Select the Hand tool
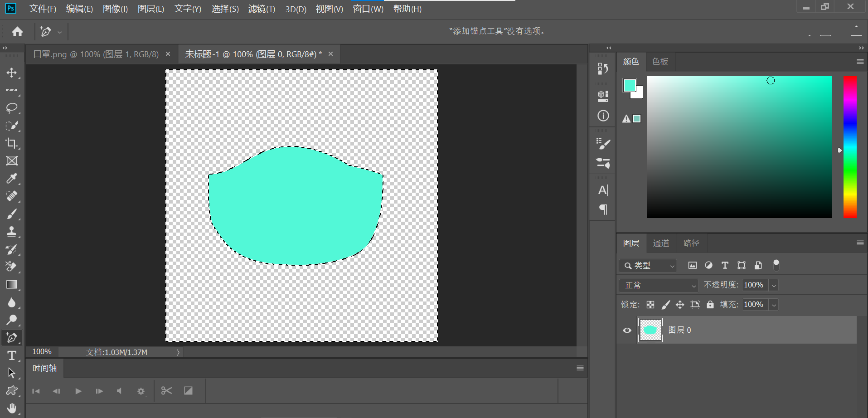868x418 pixels. (12, 408)
